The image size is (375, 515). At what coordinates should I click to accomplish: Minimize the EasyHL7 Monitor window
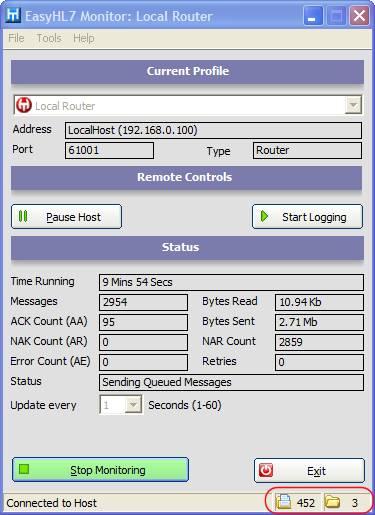[x=313, y=16]
